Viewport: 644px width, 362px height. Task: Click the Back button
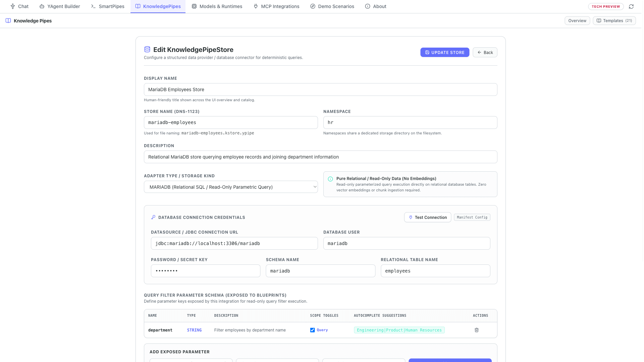[x=485, y=52]
